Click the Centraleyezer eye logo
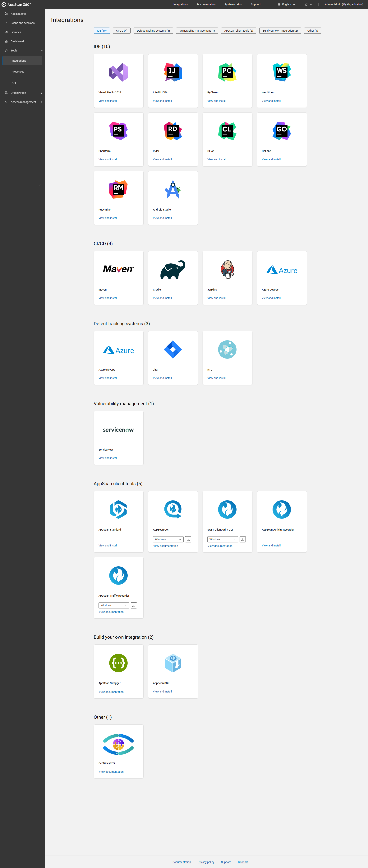 (118, 744)
